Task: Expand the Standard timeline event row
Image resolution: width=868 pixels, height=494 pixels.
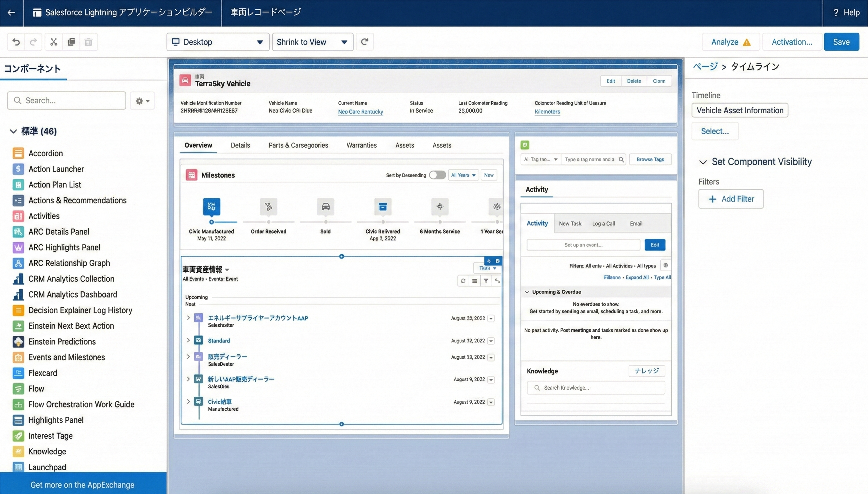Action: (188, 340)
